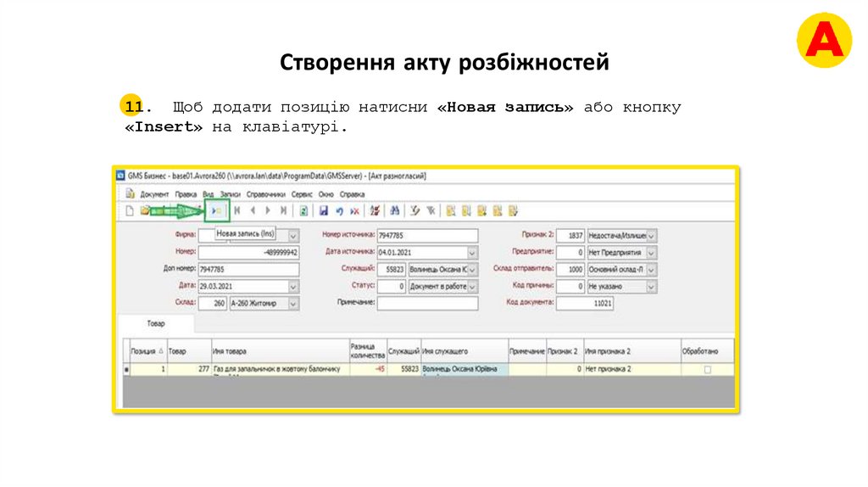Open the Справка menu

click(x=352, y=194)
